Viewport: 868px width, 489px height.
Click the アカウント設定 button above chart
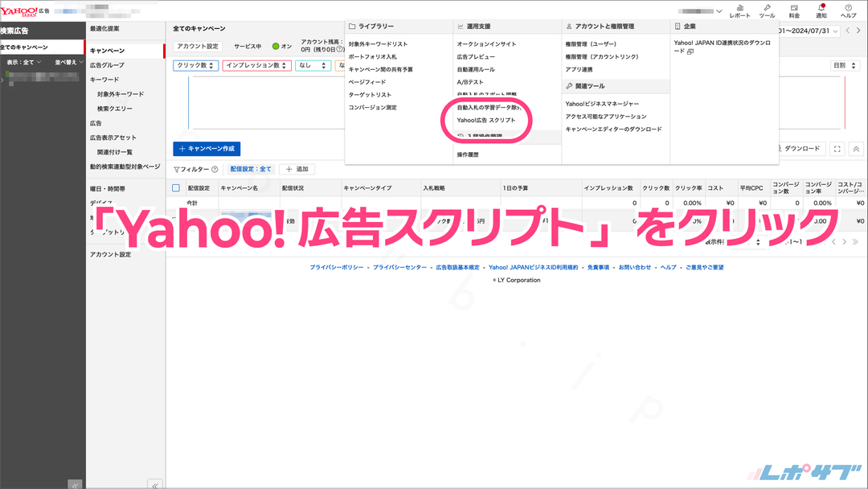point(198,47)
